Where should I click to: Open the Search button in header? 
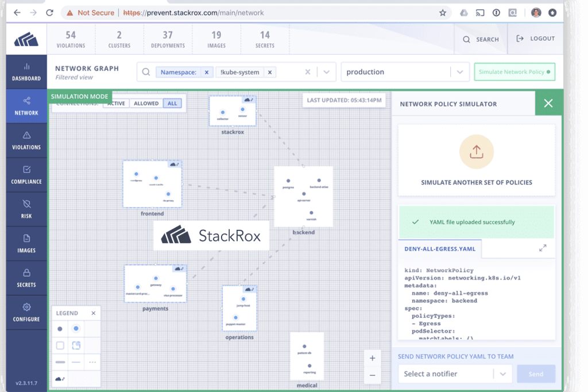pos(481,39)
